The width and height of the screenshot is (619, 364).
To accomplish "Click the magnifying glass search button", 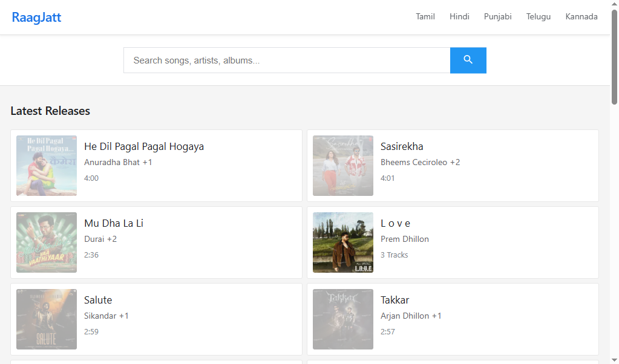I will tap(468, 60).
